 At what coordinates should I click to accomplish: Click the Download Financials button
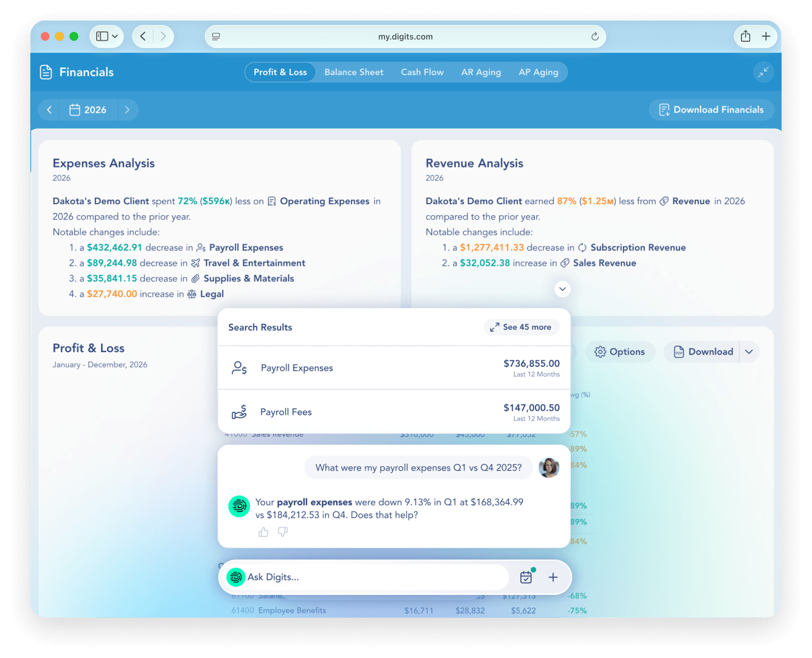click(x=711, y=110)
